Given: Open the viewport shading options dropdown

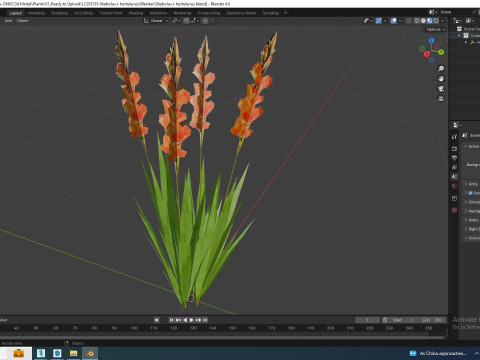Looking at the screenshot, I should (x=442, y=21).
